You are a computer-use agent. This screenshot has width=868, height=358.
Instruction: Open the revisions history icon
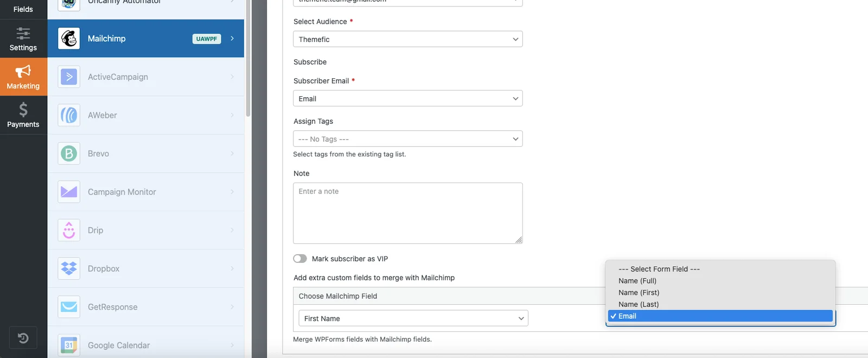coord(23,338)
